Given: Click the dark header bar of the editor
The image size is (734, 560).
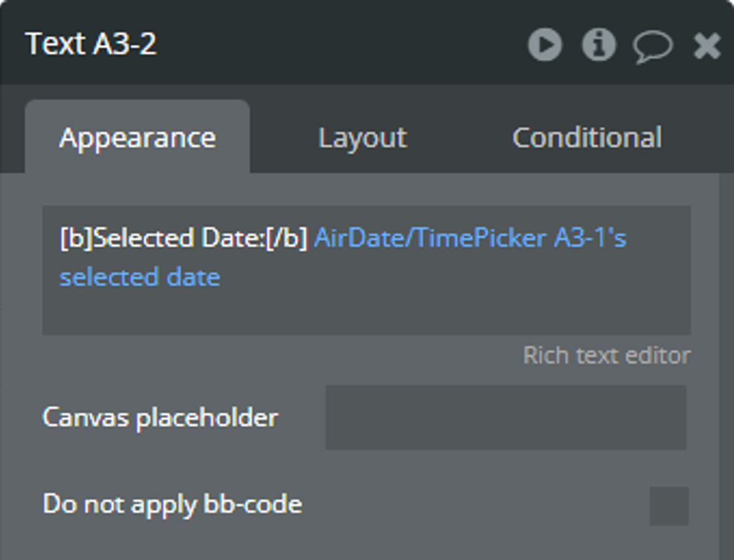Looking at the screenshot, I should 342,44.
